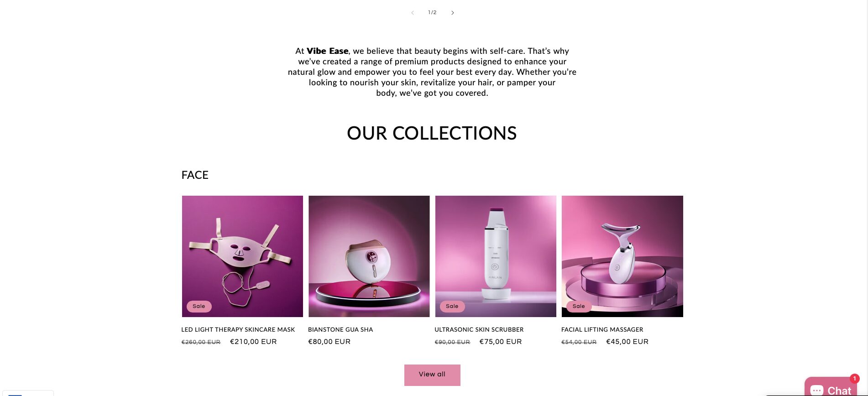
Task: Open Bianstone Gua Sha product image
Action: [x=369, y=256]
